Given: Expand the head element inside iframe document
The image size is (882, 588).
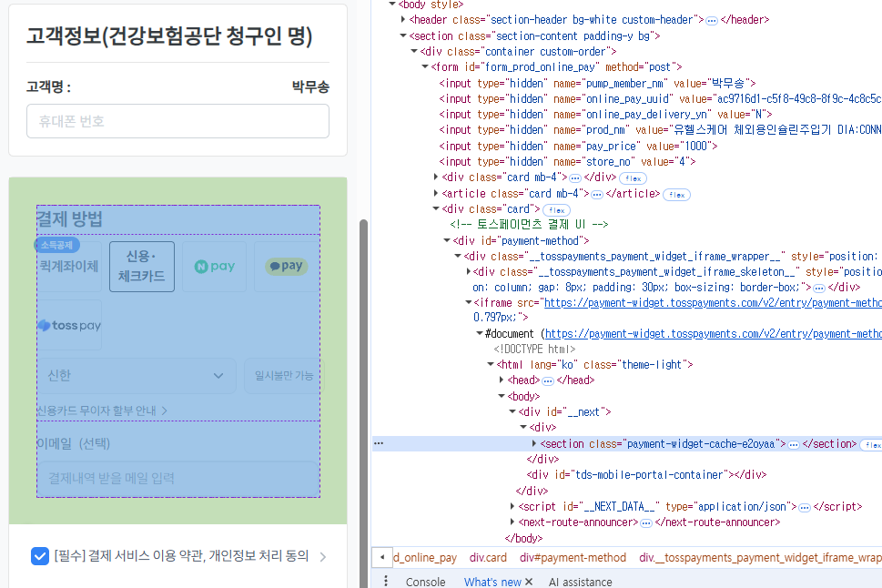Looking at the screenshot, I should 502,380.
